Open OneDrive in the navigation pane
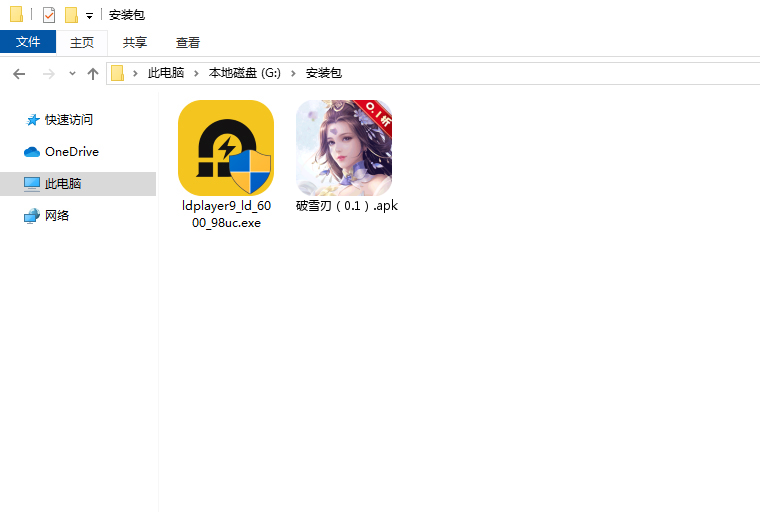This screenshot has width=760, height=512. (x=71, y=151)
